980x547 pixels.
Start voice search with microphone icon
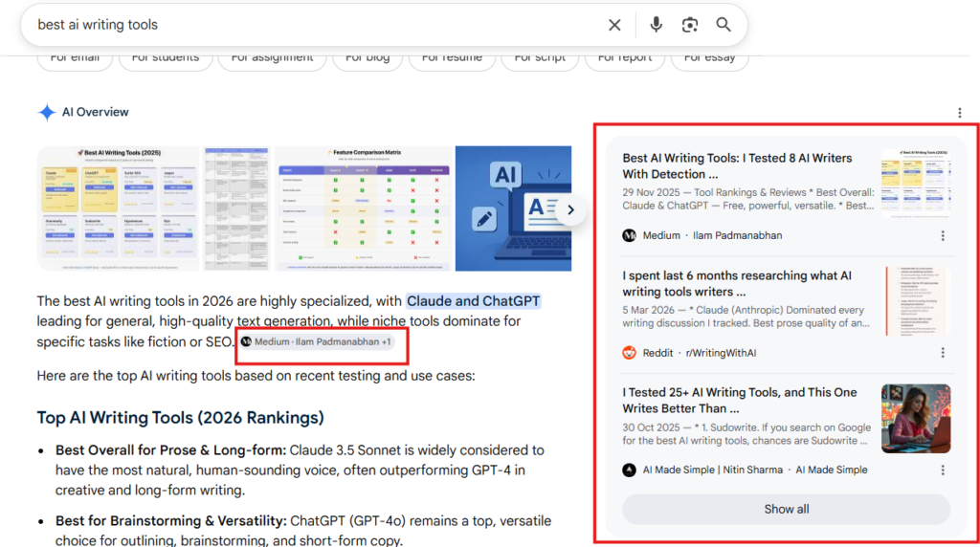[656, 25]
